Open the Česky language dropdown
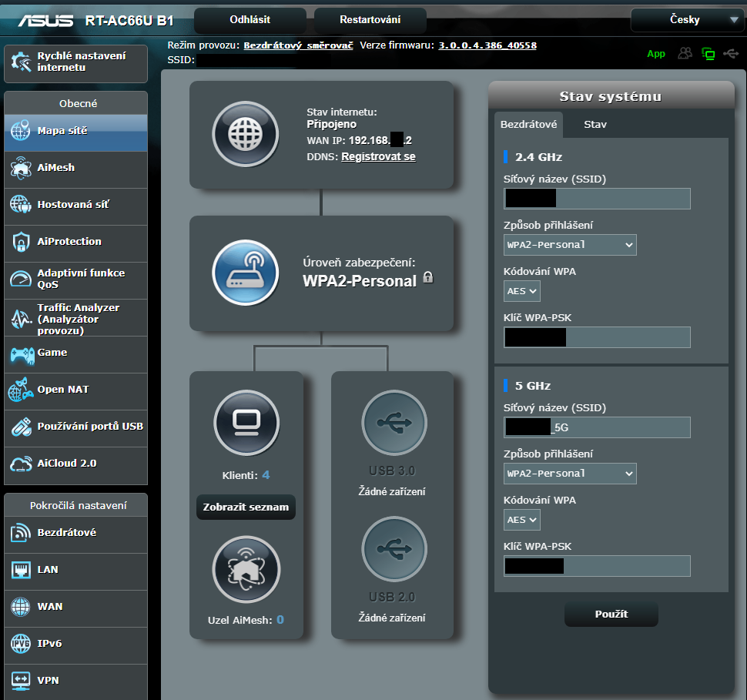 tap(685, 20)
